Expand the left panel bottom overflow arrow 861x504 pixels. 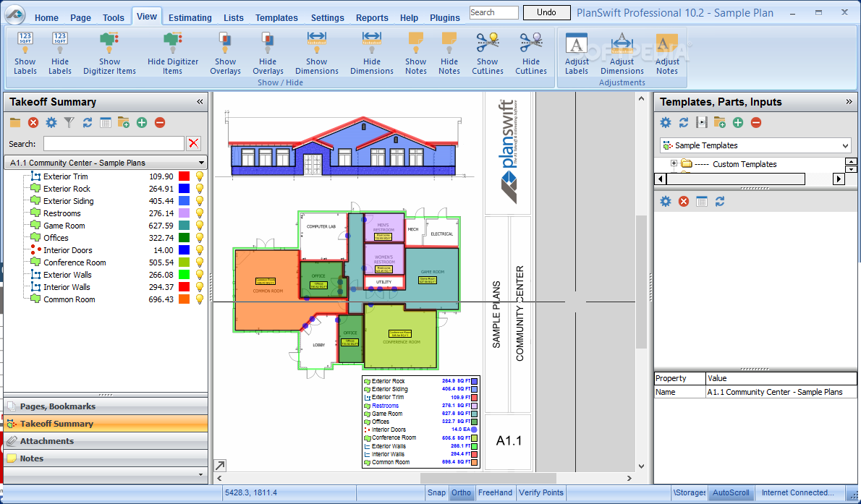click(200, 475)
